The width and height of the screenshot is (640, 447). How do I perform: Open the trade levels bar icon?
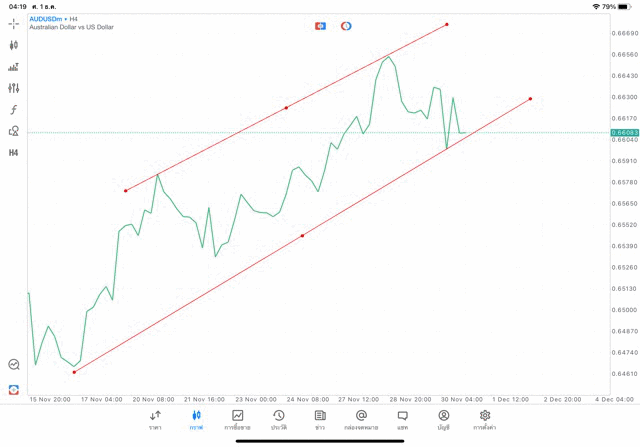[x=14, y=67]
